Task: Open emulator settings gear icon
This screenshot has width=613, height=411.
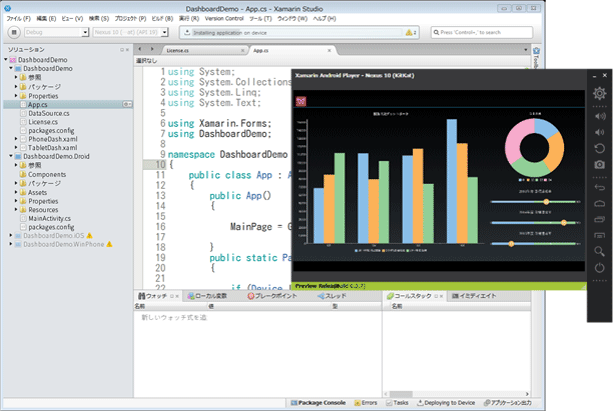Action: click(x=599, y=93)
